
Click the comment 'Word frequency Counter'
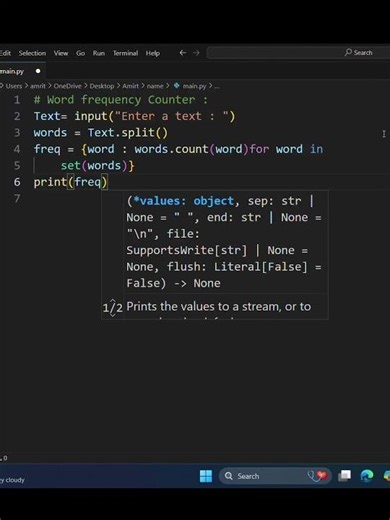[121, 100]
